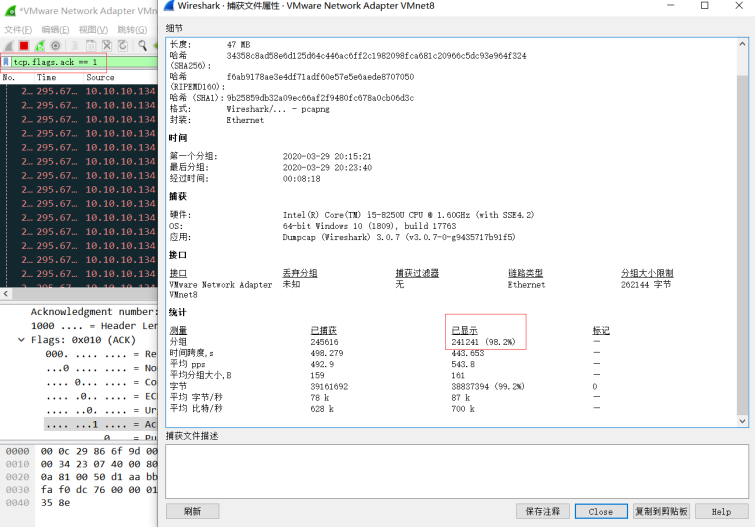Screen dimensions: 756x527
Task: Select the ...0 .... .... = No flag row
Action: pos(101,368)
